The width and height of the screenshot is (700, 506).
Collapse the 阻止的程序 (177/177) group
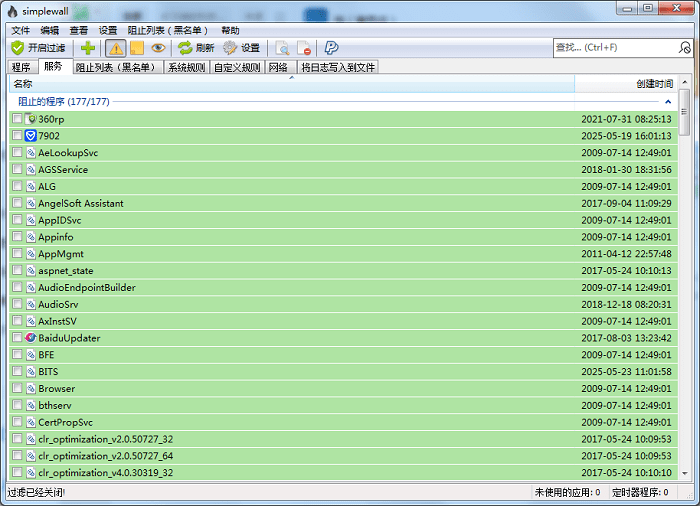point(668,102)
